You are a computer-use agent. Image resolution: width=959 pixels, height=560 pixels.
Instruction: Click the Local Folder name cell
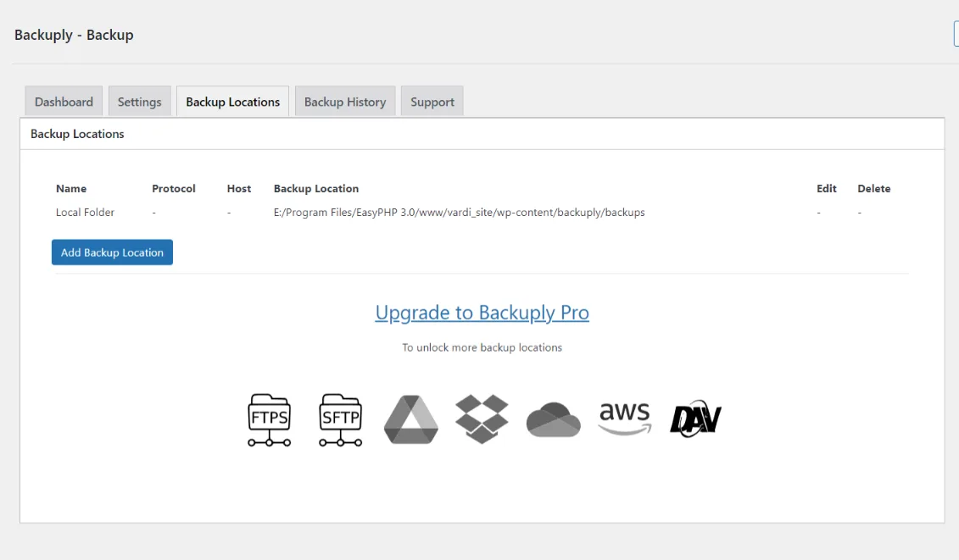tap(85, 212)
